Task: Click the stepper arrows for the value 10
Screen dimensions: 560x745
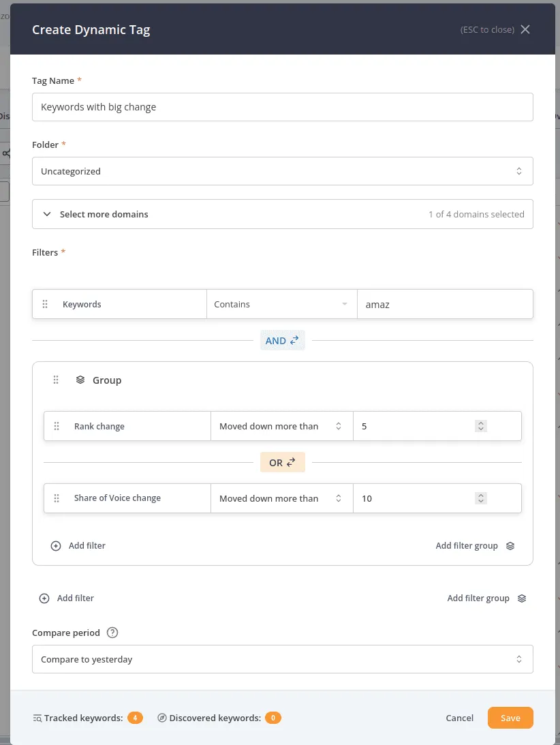Action: [x=481, y=498]
